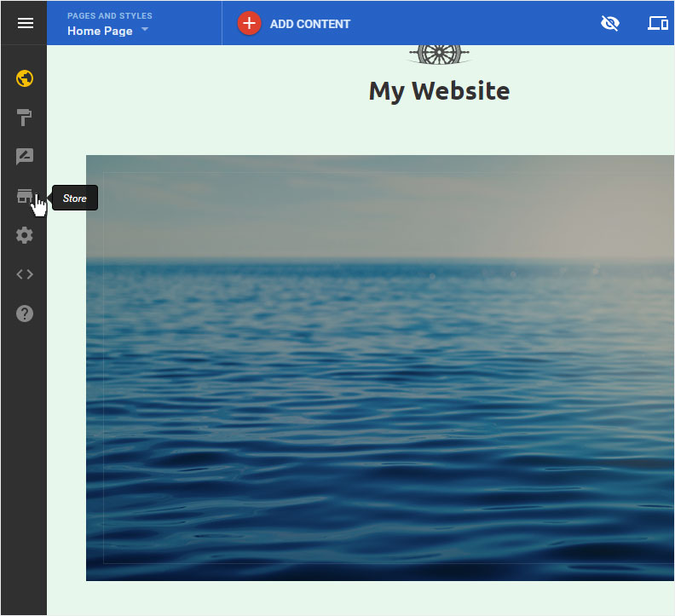
Task: Open the blog post editor icon
Action: pyautogui.click(x=25, y=156)
